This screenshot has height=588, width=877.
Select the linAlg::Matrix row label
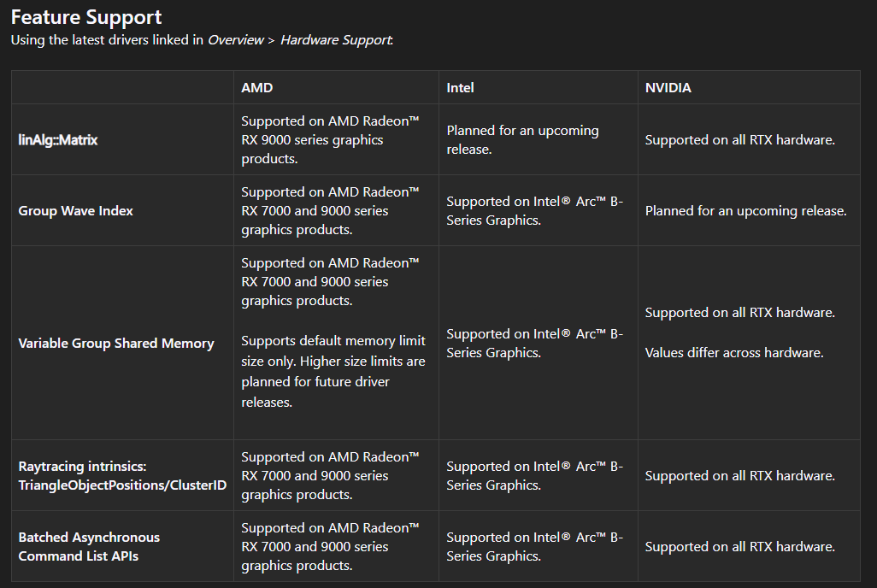click(x=57, y=140)
